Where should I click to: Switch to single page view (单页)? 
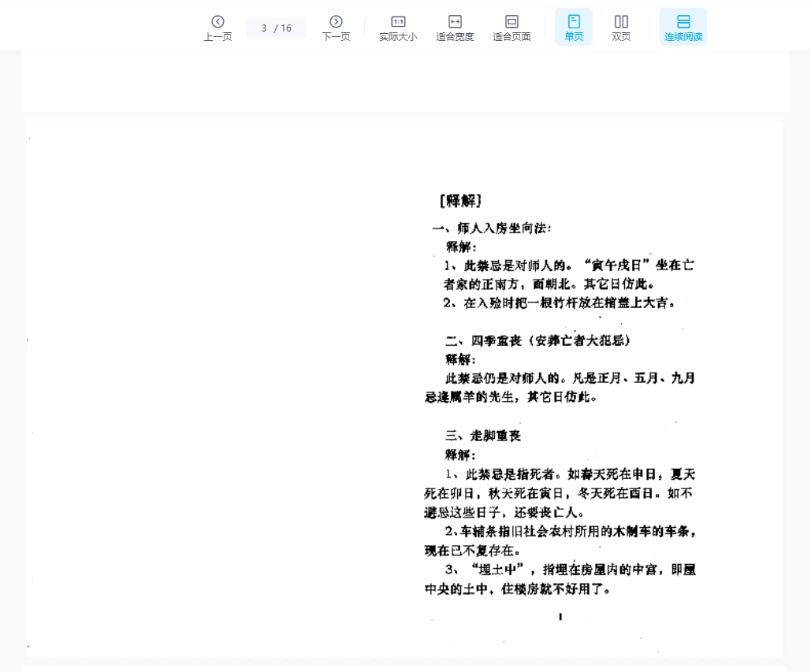click(574, 27)
